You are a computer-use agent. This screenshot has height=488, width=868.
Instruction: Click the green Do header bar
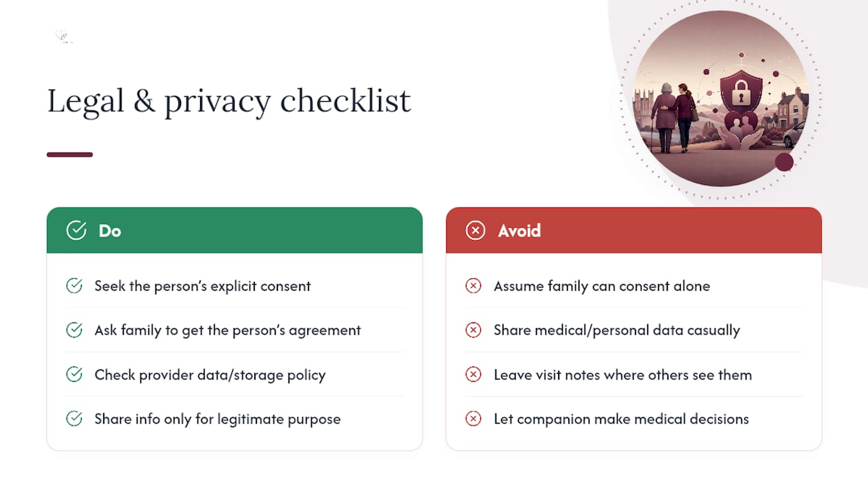click(x=235, y=230)
